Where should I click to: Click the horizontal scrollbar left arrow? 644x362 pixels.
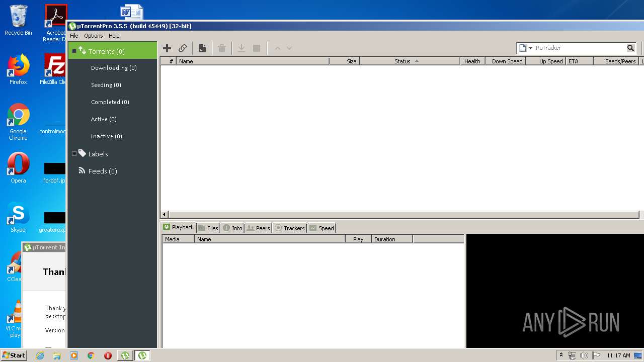164,215
